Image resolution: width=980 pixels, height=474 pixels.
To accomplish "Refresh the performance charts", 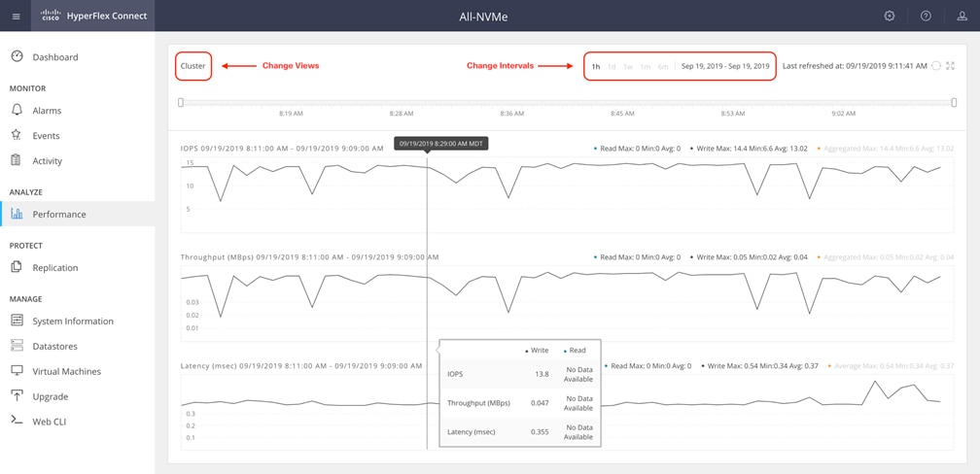I will pyautogui.click(x=935, y=66).
